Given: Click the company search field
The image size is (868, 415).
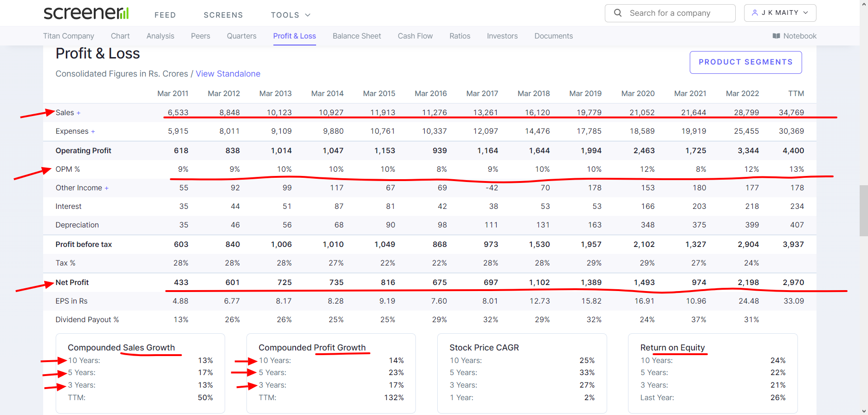Looking at the screenshot, I should 670,13.
